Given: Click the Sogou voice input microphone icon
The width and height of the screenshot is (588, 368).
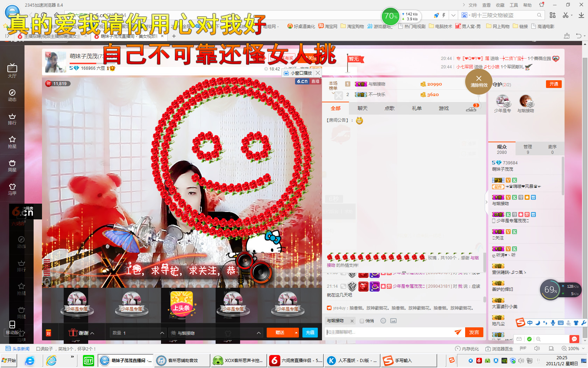Looking at the screenshot, I should tap(553, 323).
